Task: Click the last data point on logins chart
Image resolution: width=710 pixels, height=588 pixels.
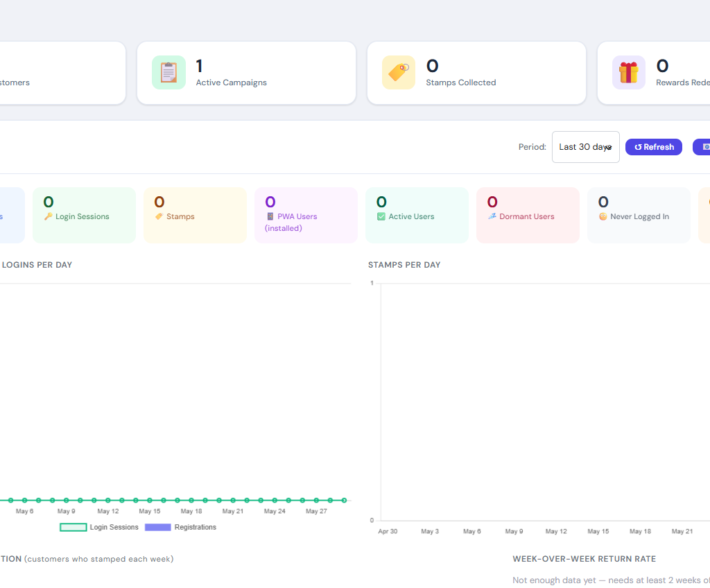Action: pos(344,500)
